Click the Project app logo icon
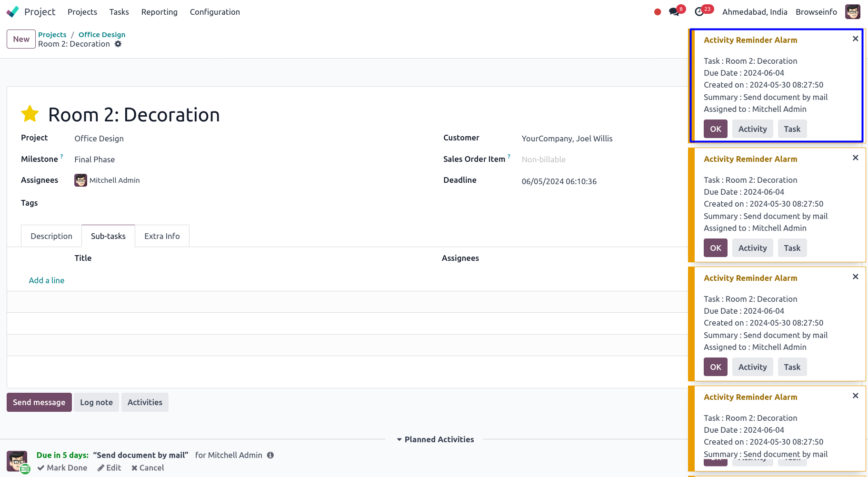Image resolution: width=868 pixels, height=477 pixels. pos(13,12)
